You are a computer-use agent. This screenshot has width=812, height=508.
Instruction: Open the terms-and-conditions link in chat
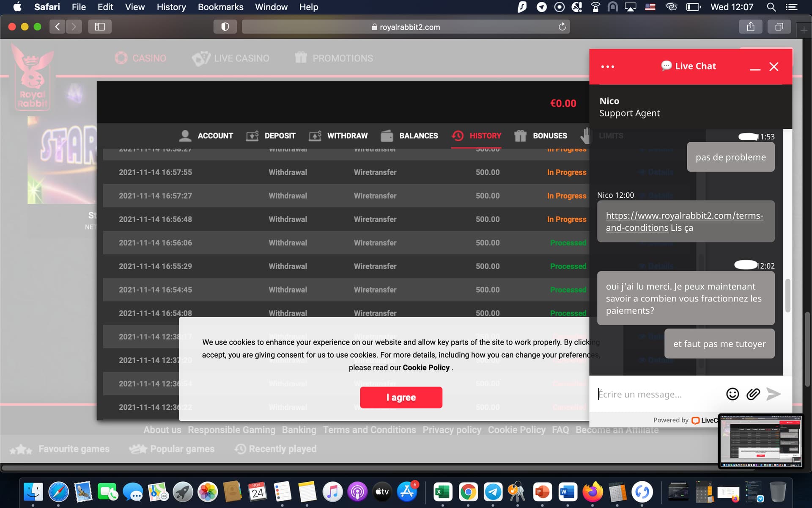coord(684,216)
